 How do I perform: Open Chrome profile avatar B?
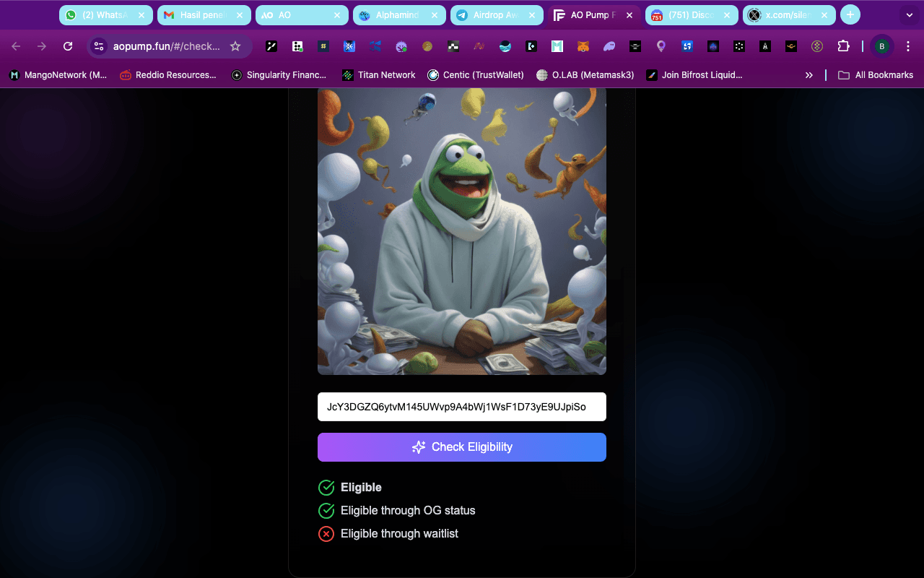[x=881, y=46]
